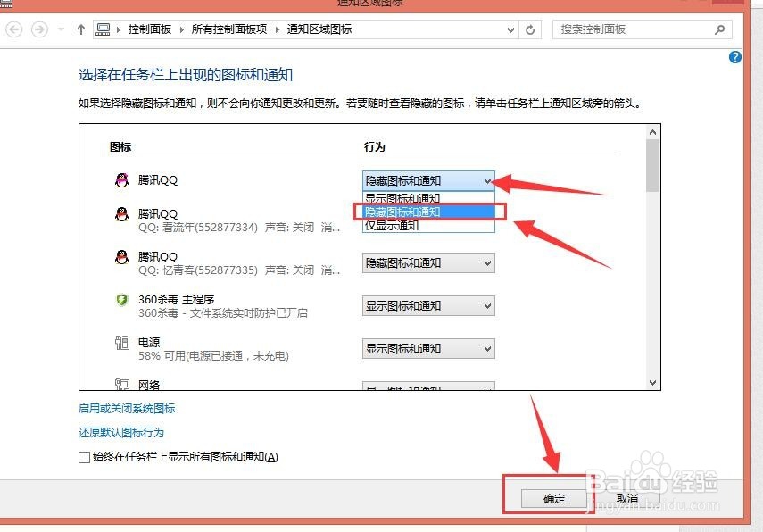Confirm with the 确定 button
This screenshot has height=532, width=763.
pos(553,498)
